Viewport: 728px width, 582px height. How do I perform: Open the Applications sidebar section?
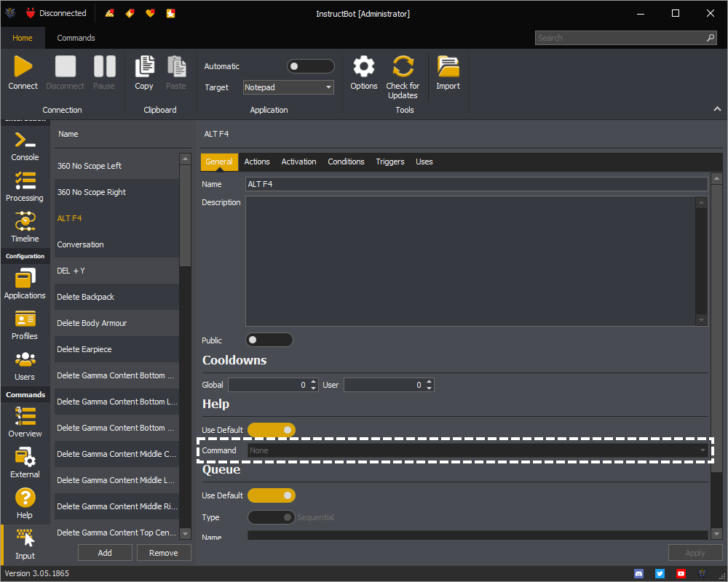pyautogui.click(x=25, y=284)
